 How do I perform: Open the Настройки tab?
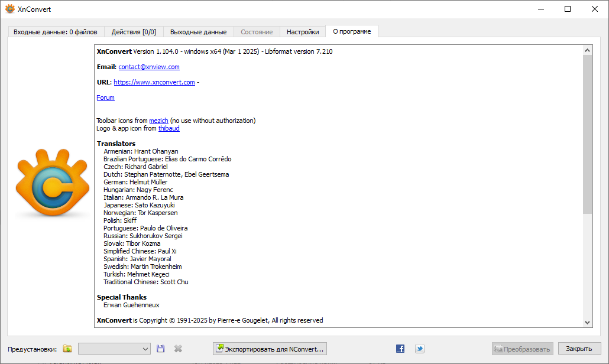click(303, 32)
